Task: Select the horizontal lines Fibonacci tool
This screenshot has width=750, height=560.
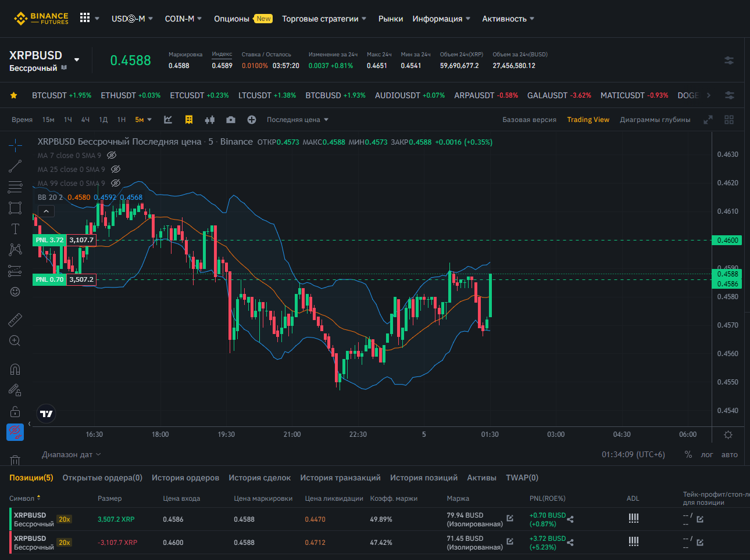Action: 15,187
